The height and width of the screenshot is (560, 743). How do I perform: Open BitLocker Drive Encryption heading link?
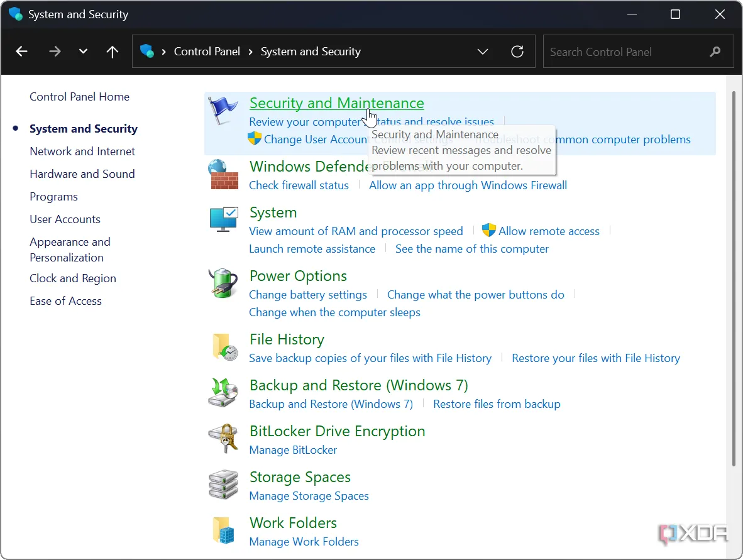point(338,431)
